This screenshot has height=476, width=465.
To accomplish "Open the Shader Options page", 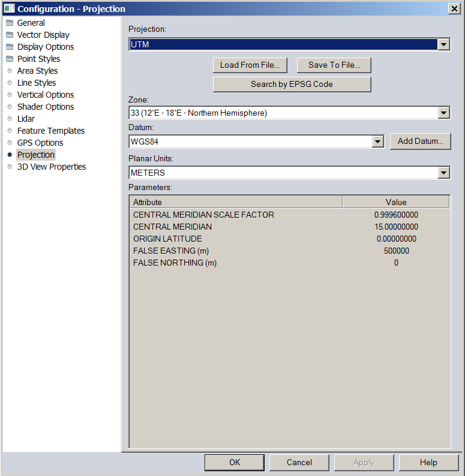I will pos(45,107).
